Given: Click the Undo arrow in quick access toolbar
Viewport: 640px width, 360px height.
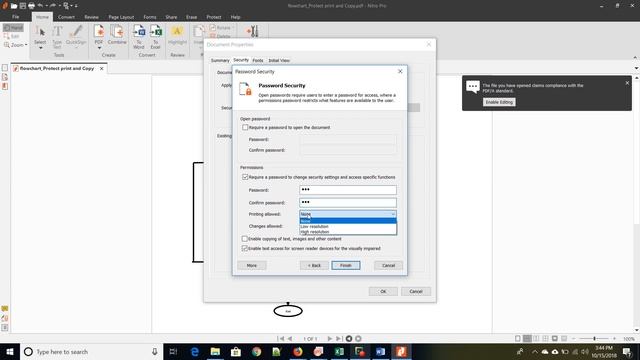Looking at the screenshot, I should [x=40, y=6].
